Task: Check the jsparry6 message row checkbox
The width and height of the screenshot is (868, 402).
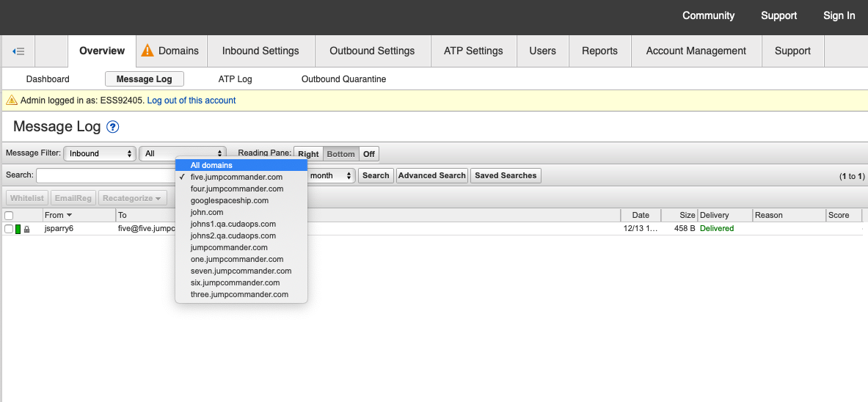Action: 9,229
